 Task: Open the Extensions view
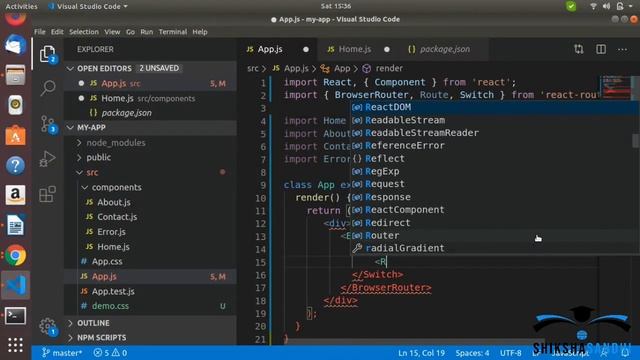coord(47,194)
